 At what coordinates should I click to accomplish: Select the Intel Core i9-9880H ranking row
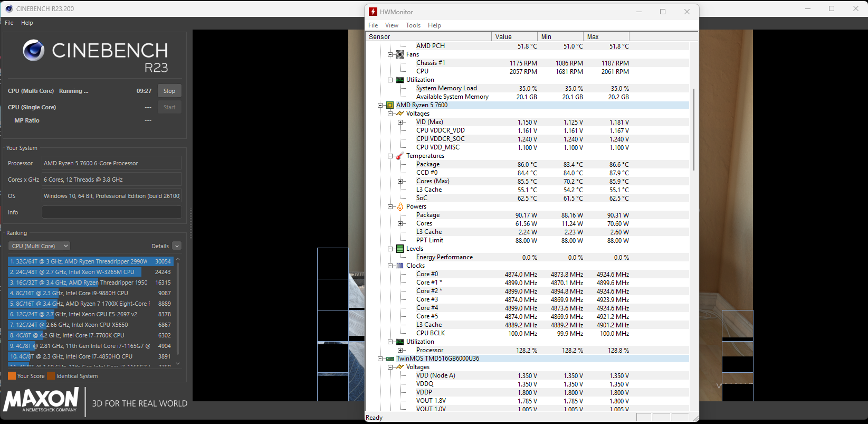point(90,293)
